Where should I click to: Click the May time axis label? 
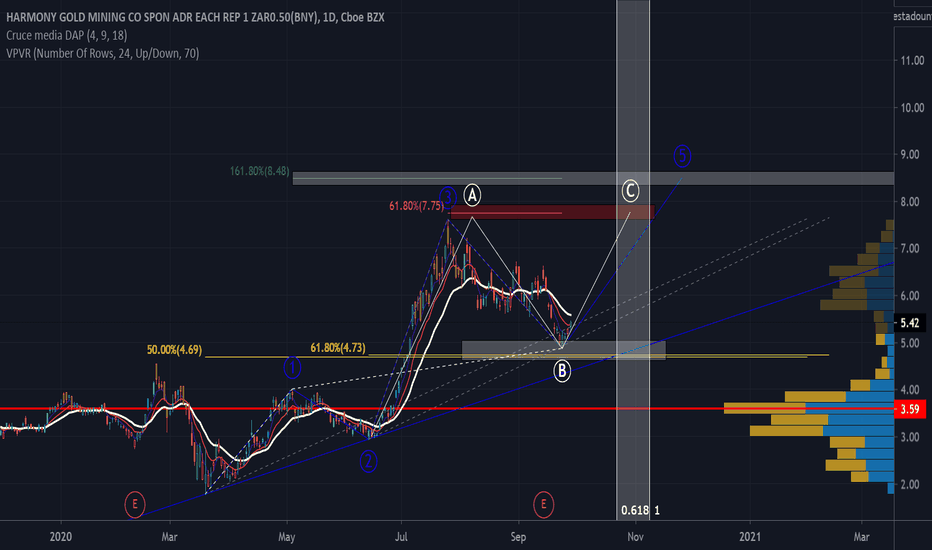pyautogui.click(x=286, y=537)
